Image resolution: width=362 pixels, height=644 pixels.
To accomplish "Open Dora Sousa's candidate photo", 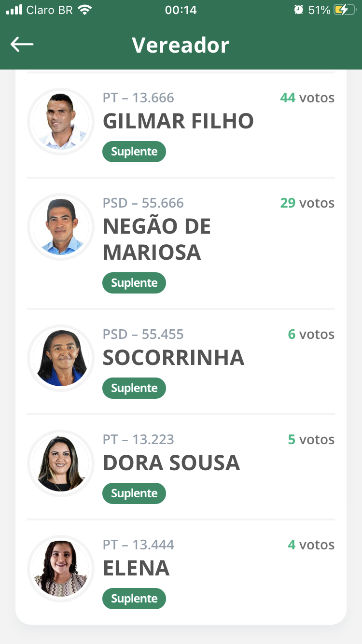I will [61, 463].
